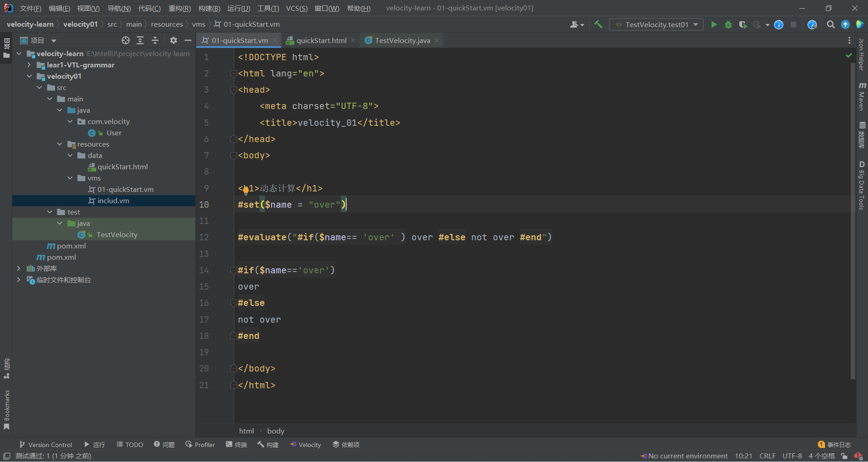
Task: Click the UTF-8 encoding in status bar
Action: pyautogui.click(x=792, y=456)
